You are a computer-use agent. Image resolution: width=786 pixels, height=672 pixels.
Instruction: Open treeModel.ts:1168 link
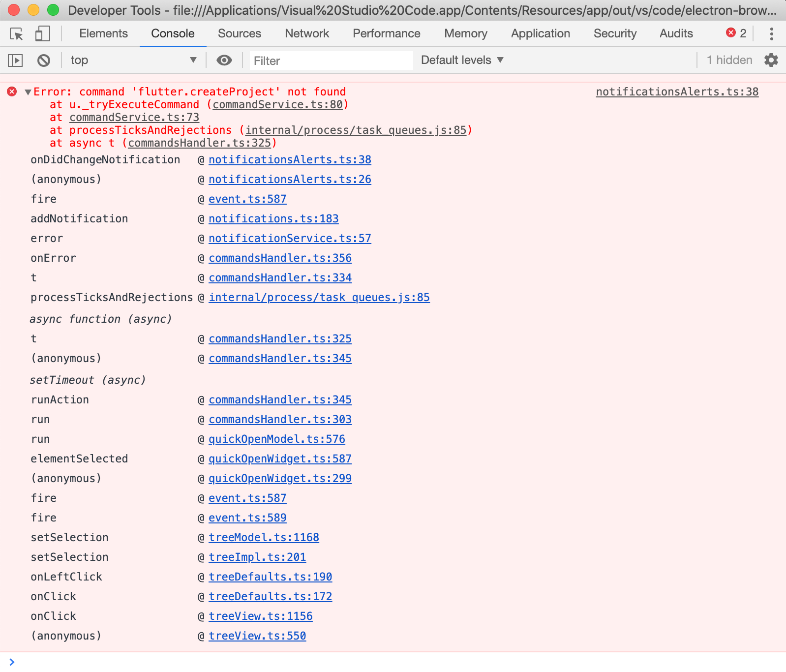click(x=264, y=537)
